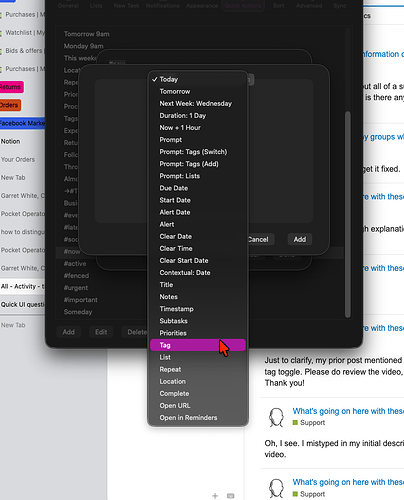
Task: Select the #urgent quick action row
Action: pyautogui.click(x=77, y=287)
